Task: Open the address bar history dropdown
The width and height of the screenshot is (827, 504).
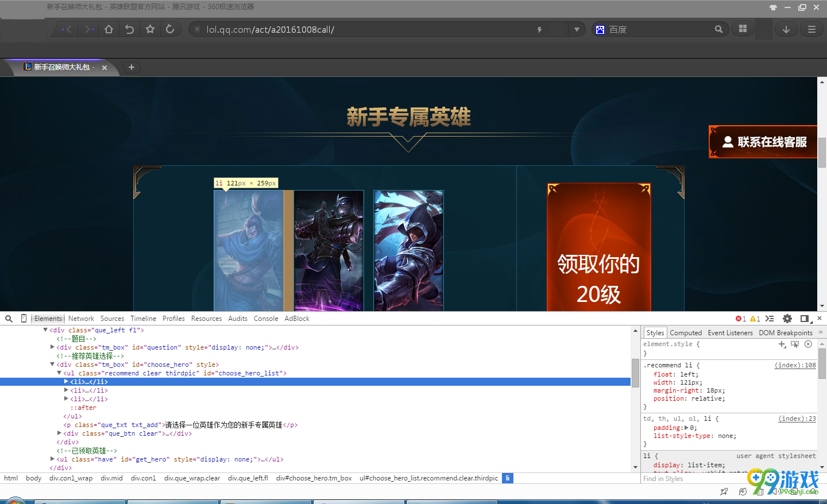Action: (577, 29)
